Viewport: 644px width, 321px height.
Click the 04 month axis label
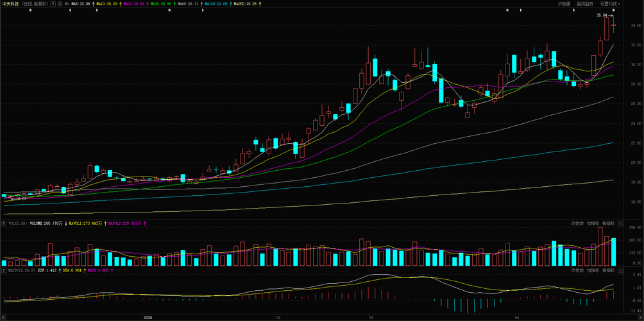coord(517,318)
